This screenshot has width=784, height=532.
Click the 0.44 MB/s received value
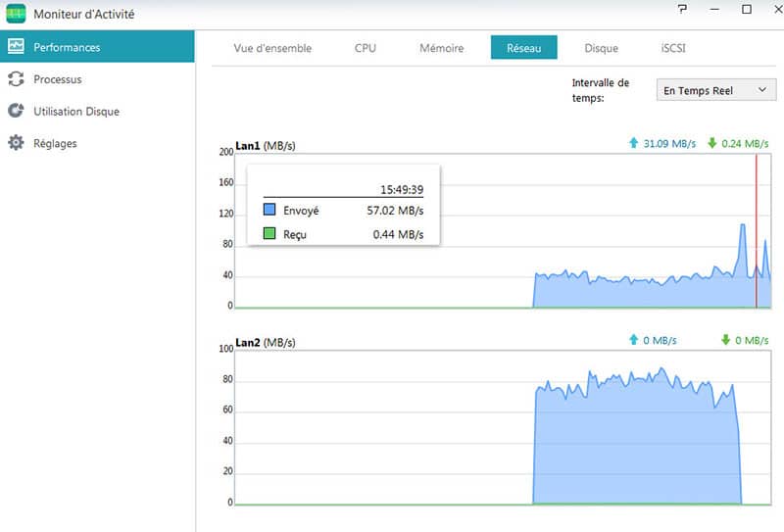(398, 234)
